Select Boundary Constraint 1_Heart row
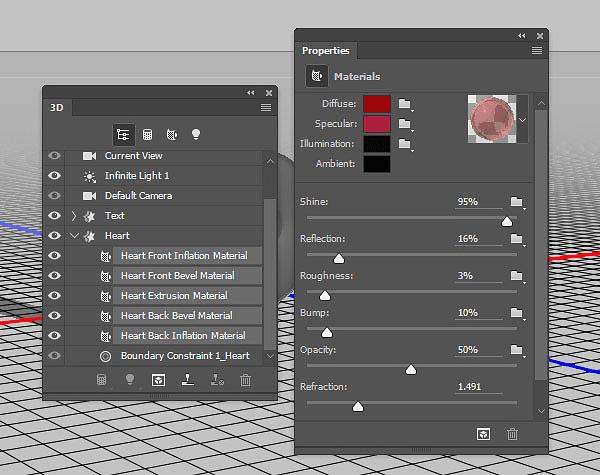 coord(185,356)
